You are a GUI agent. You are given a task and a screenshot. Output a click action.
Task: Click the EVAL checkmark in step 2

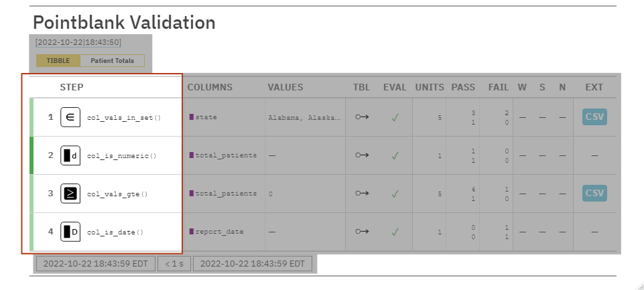click(x=395, y=155)
